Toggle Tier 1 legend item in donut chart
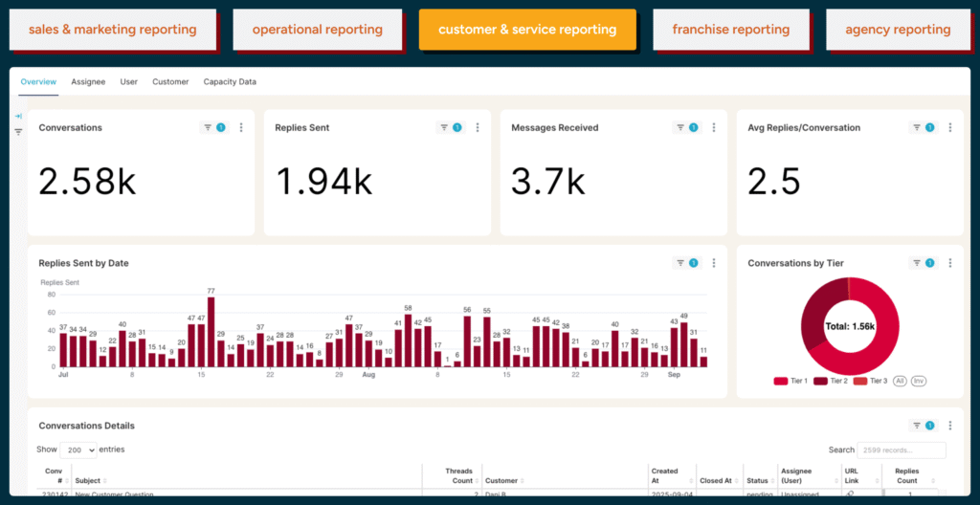The image size is (980, 505). coord(791,381)
